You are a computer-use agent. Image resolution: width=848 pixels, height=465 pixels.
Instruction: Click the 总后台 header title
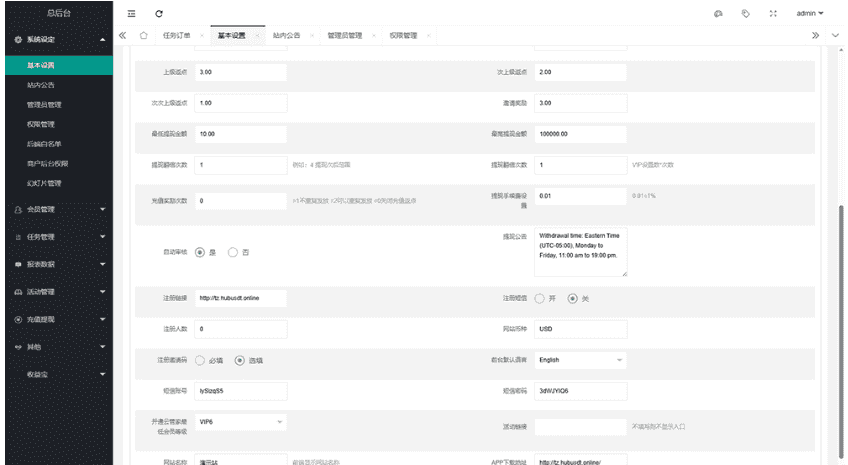[59, 14]
